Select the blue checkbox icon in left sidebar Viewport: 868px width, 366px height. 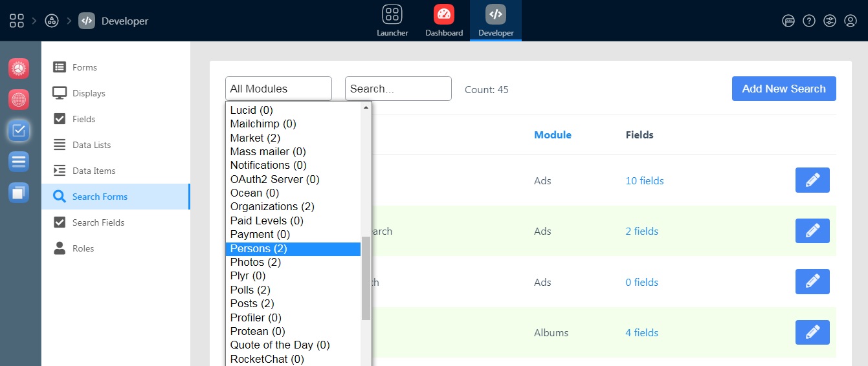[19, 131]
